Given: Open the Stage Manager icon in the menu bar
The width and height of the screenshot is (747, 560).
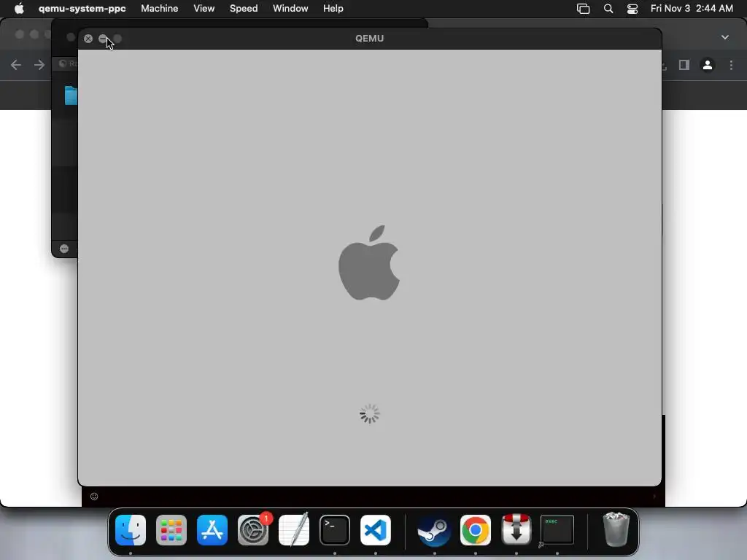Looking at the screenshot, I should coord(583,9).
